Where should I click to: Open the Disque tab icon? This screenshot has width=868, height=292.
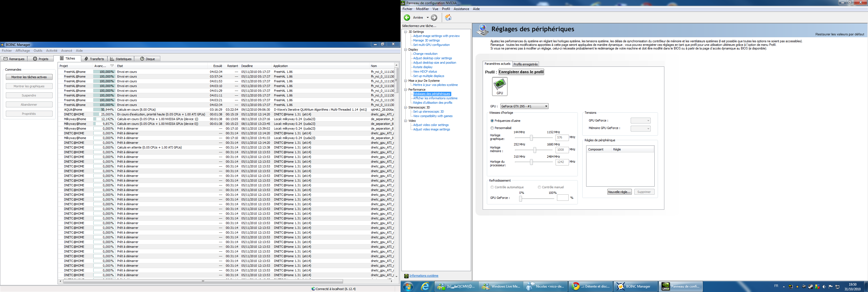pos(142,59)
